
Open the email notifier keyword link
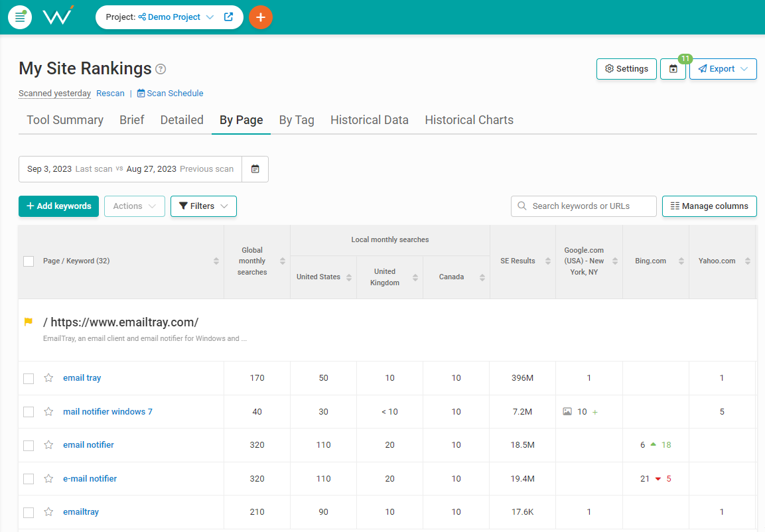tap(88, 444)
